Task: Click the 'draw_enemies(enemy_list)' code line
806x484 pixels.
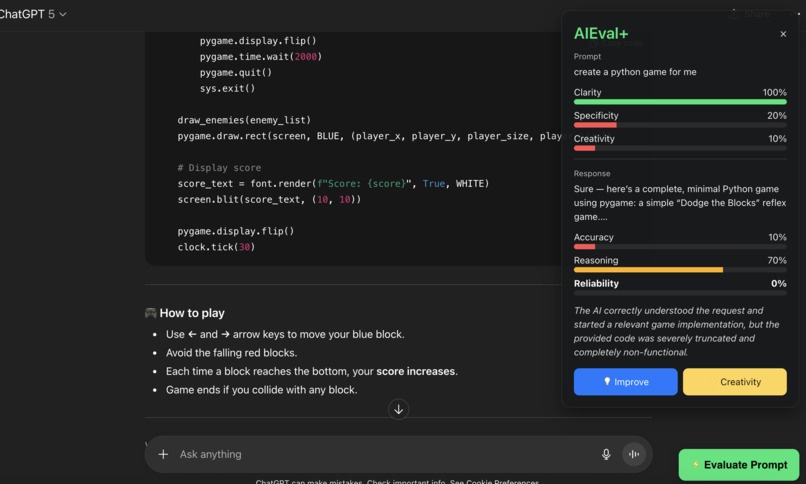Action: coord(244,120)
